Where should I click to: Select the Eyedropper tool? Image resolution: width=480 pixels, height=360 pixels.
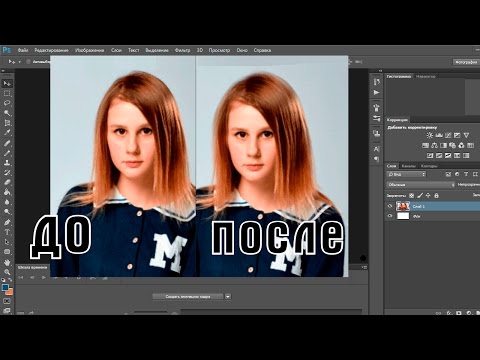pos(7,133)
